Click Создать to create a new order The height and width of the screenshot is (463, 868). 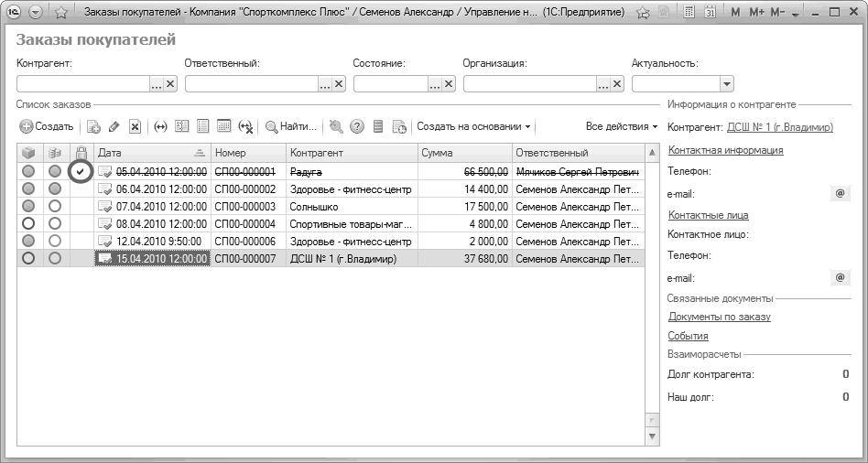[47, 126]
